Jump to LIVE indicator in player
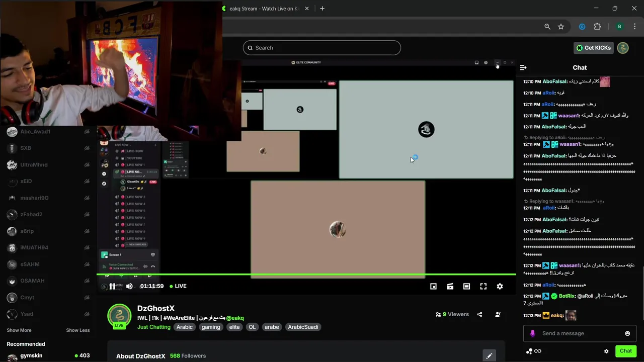 click(178, 286)
